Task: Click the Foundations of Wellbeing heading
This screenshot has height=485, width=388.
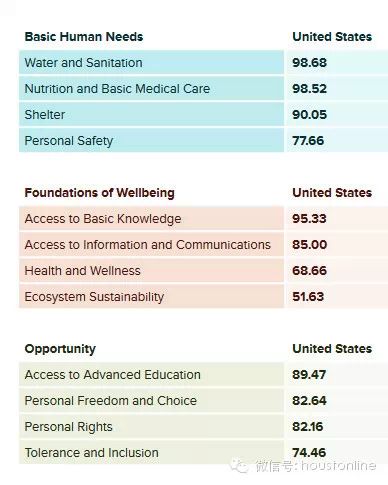Action: (99, 193)
